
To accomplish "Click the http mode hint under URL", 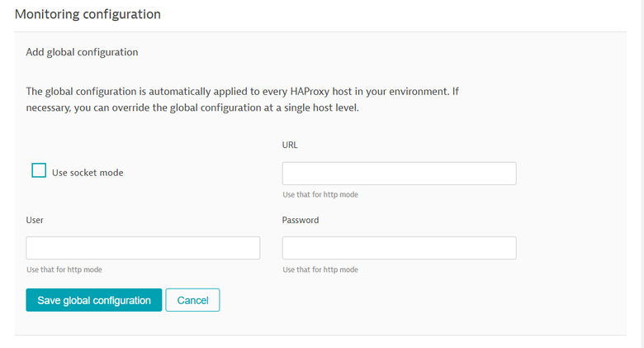I will [x=320, y=195].
